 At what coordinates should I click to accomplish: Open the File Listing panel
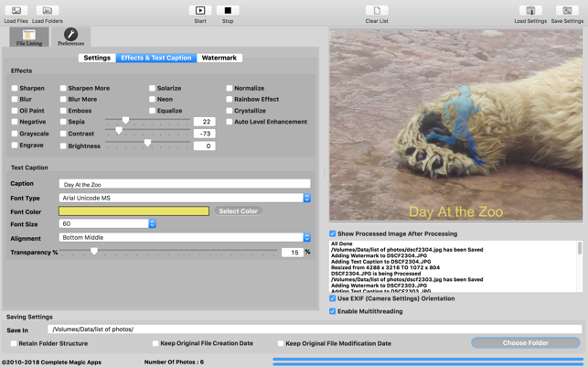(x=29, y=38)
